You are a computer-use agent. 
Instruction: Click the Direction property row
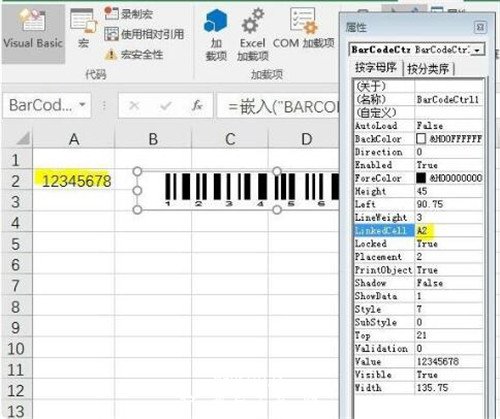[418, 152]
